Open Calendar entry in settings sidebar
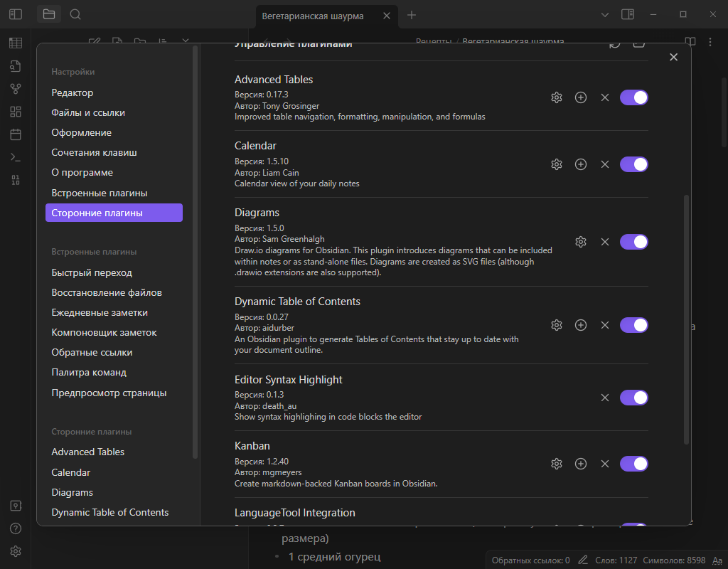 coord(114,472)
